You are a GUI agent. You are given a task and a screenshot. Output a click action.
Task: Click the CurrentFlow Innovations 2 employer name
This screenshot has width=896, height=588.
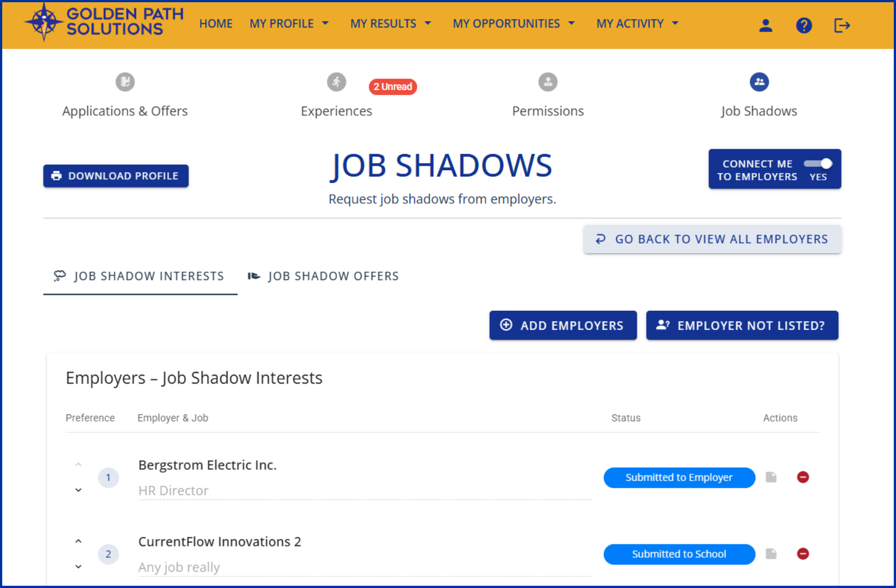[220, 542]
